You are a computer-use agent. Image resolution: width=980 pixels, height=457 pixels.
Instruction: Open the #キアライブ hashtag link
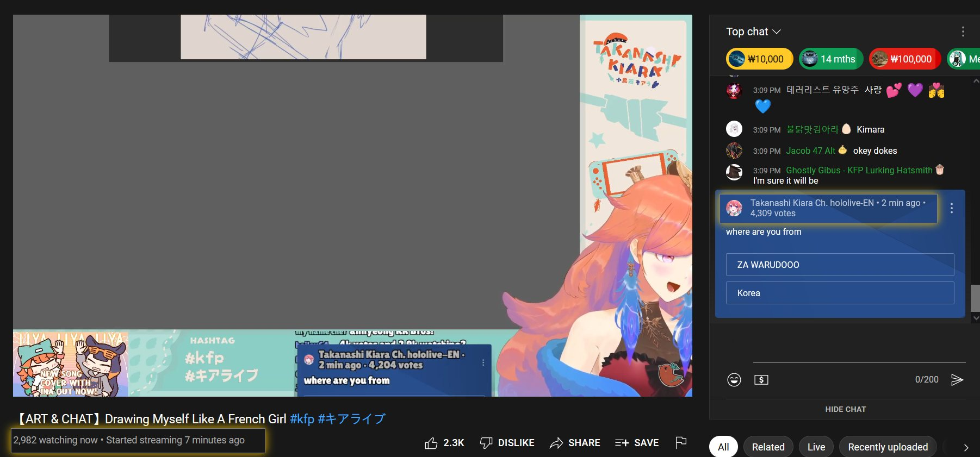point(352,419)
